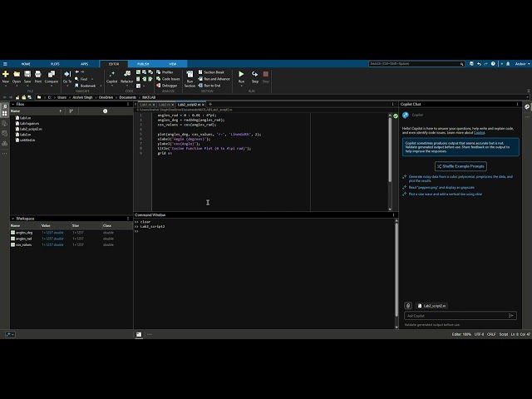Viewport: 532px width, 399px height.
Task: Click the green code check indicator
Action: [396, 116]
